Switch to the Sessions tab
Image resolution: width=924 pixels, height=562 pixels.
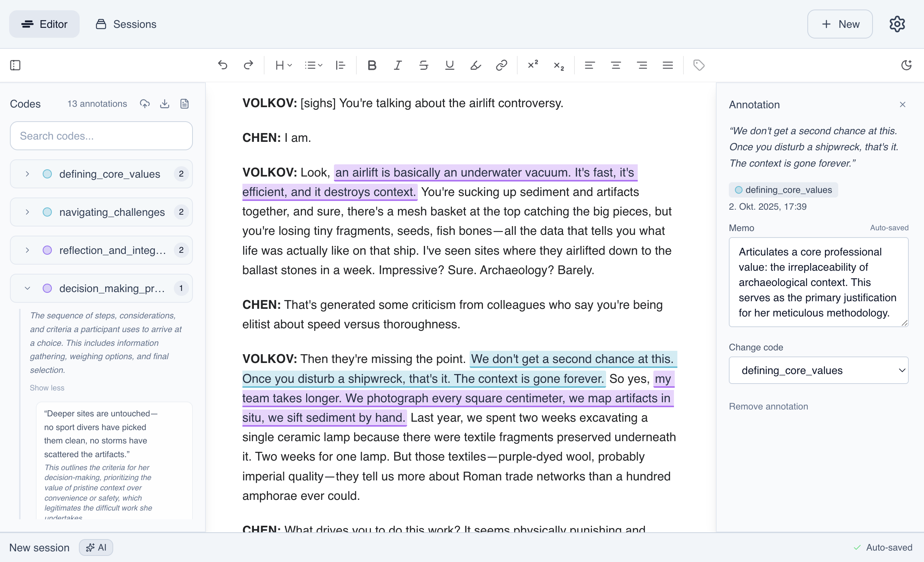pyautogui.click(x=126, y=24)
